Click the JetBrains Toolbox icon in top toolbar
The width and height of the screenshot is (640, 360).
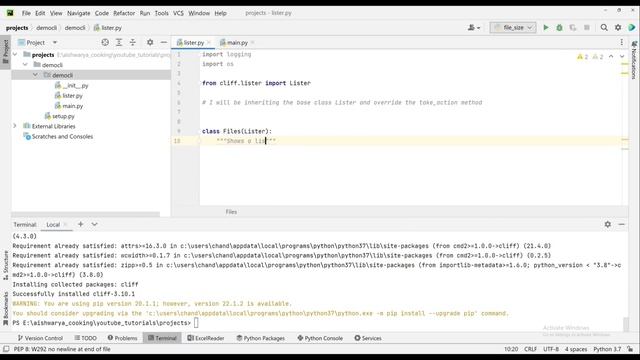tap(632, 27)
